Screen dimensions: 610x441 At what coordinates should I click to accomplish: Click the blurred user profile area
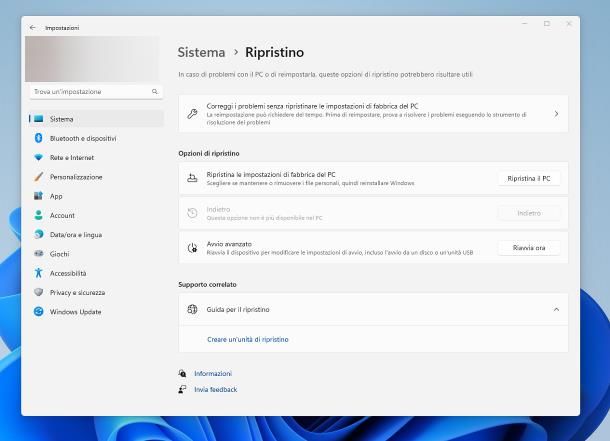click(92, 59)
